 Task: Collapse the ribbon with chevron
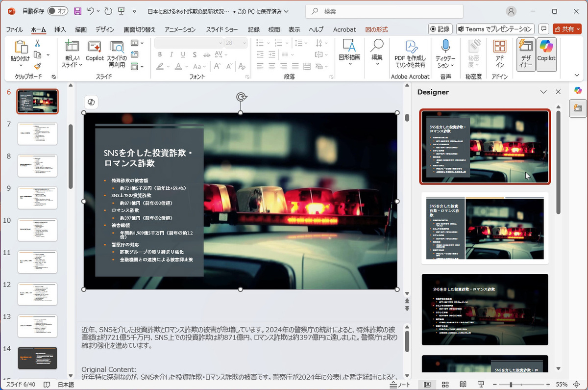577,75
